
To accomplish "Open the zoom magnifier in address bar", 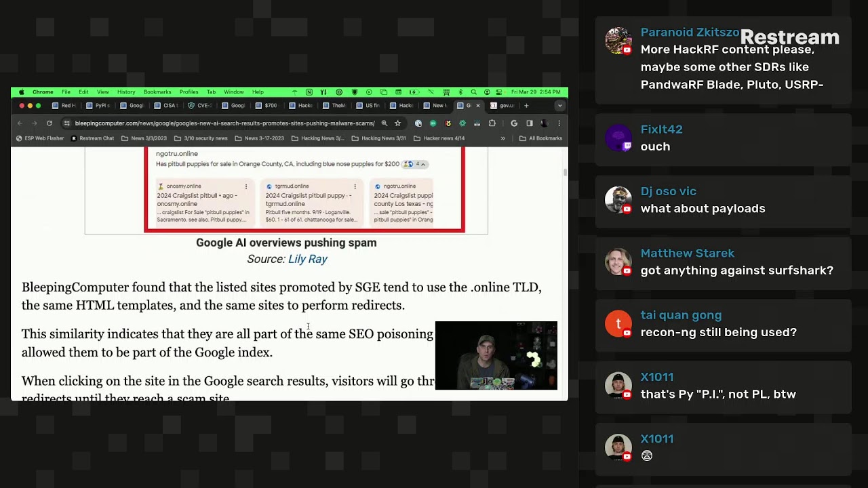I will [x=384, y=123].
